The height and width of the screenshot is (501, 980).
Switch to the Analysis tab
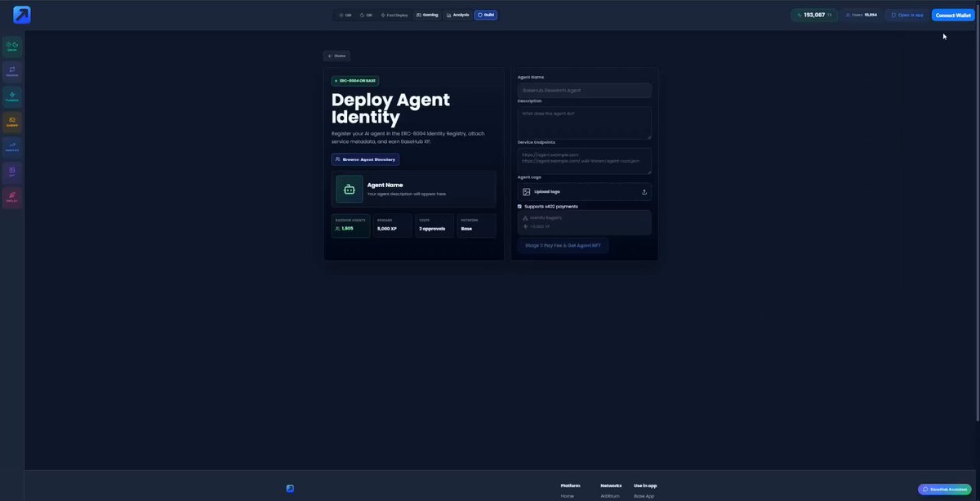pyautogui.click(x=458, y=15)
